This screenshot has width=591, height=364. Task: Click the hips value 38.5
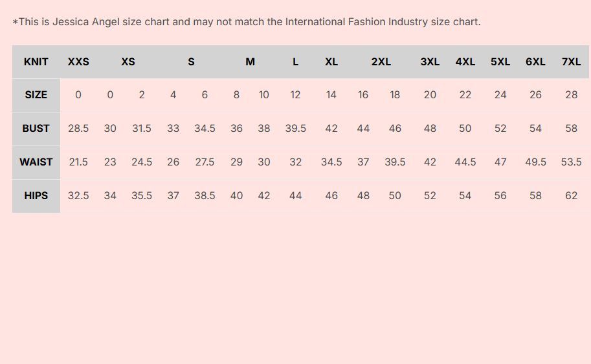[205, 196]
